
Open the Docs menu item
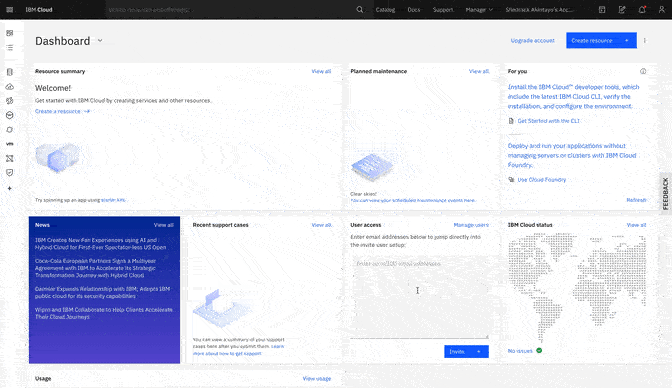coord(414,9)
